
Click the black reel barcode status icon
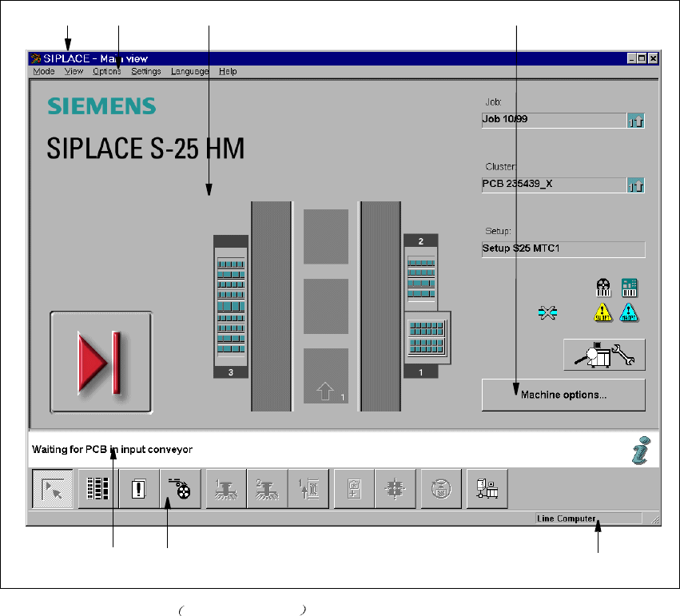click(603, 288)
